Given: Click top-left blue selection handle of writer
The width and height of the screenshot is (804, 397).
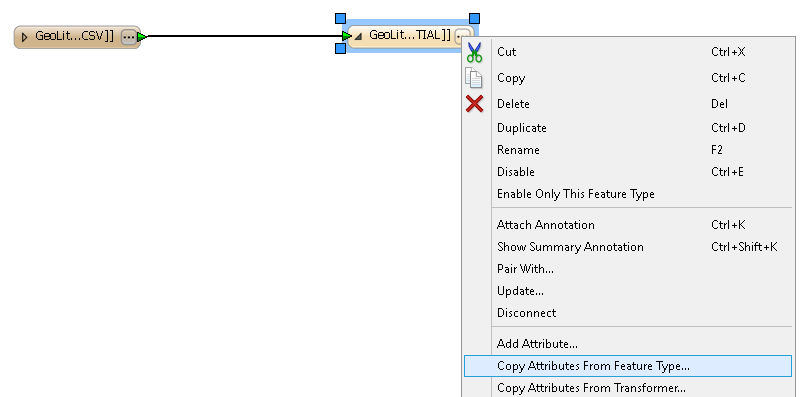Looking at the screenshot, I should (x=340, y=19).
